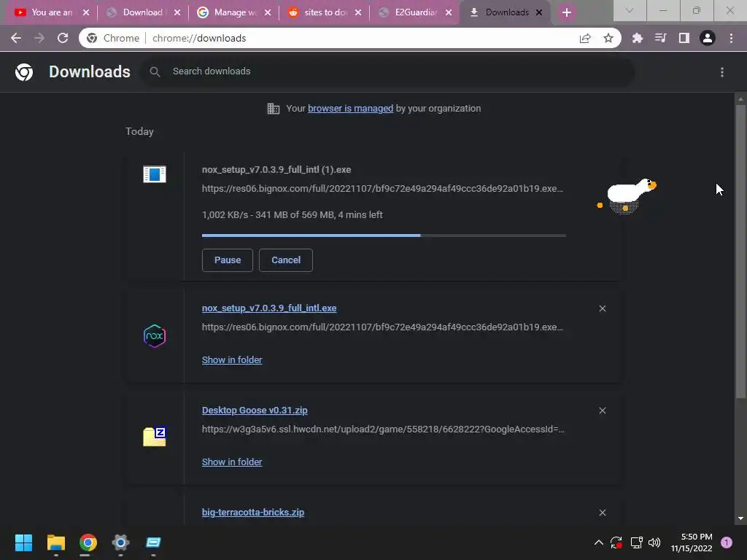The image size is (747, 560).
Task: Open Desktop Goose v0.31.zip file link
Action: (x=255, y=411)
